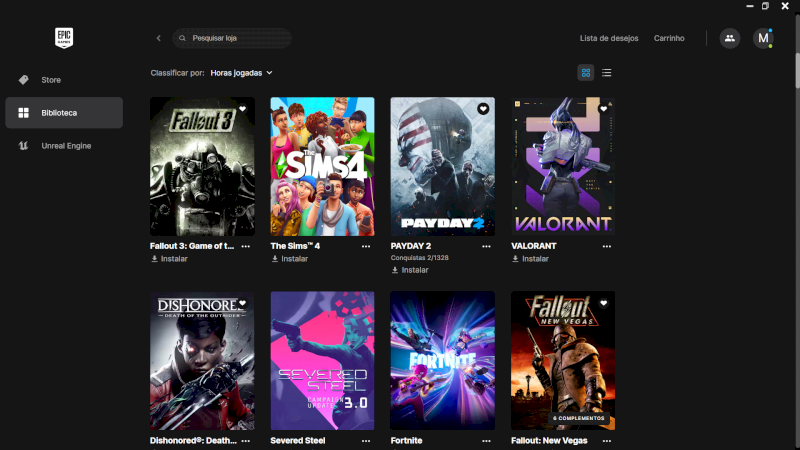Click Conquistas 2/1328 text
Screen dimensions: 800x450
click(x=420, y=258)
